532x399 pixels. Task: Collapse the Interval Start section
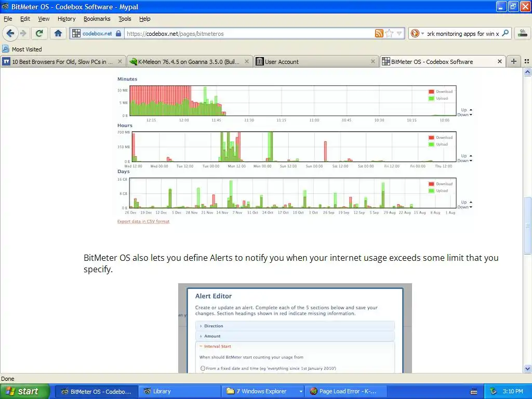point(295,347)
